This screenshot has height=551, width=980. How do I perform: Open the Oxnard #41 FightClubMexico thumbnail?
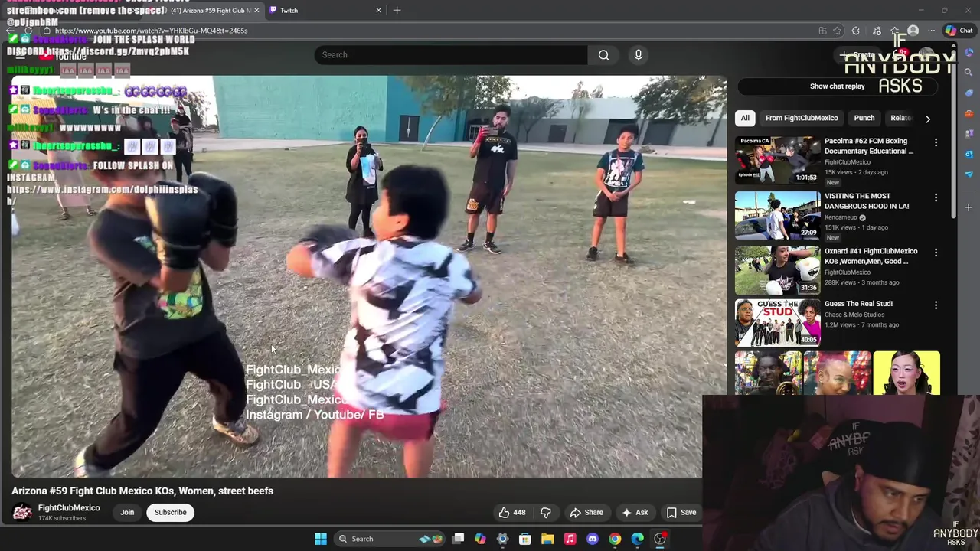pos(777,270)
